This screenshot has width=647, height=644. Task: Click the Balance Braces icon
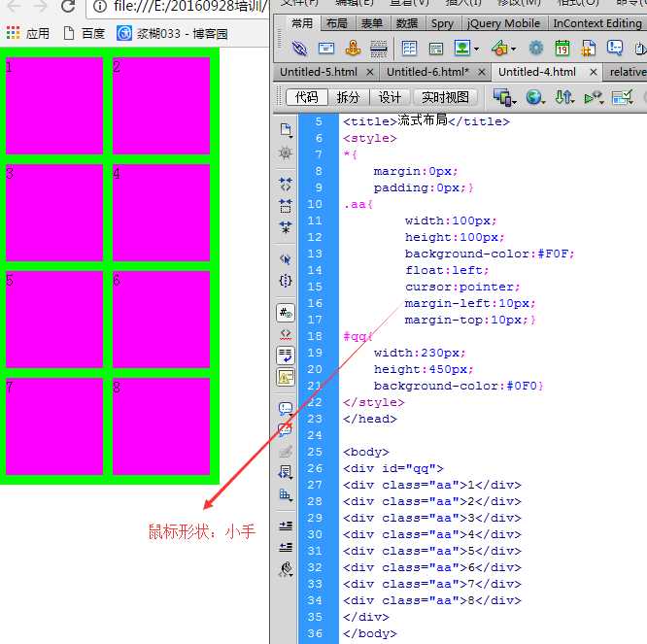286,281
